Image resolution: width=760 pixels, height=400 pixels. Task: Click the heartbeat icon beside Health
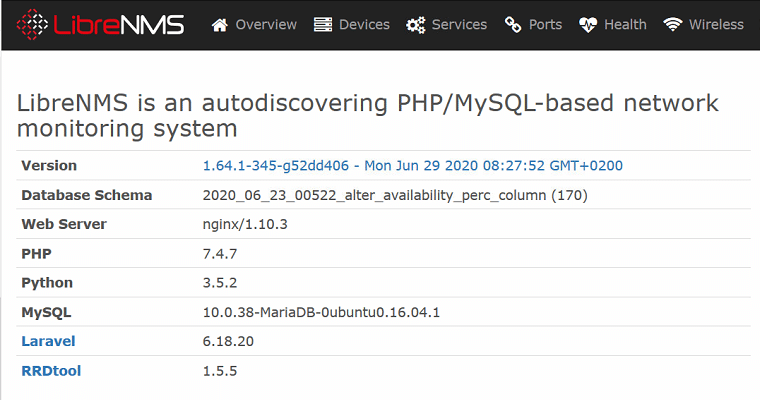(588, 25)
